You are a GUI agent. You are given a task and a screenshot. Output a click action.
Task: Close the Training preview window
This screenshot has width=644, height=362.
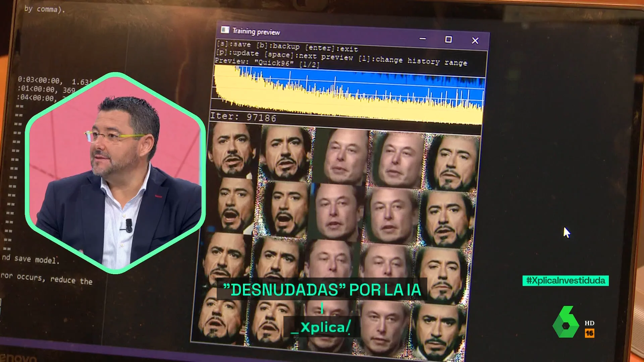[x=475, y=41]
